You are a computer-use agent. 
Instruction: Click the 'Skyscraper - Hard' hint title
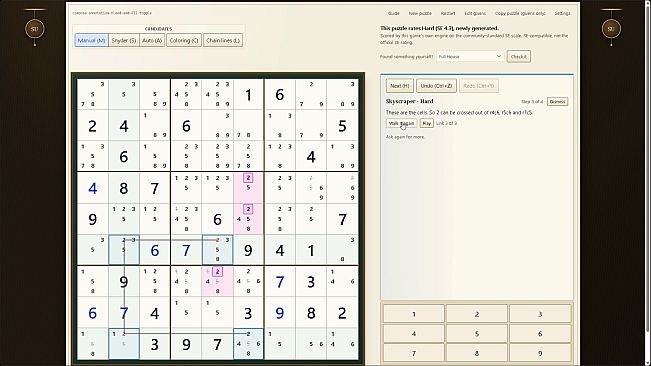pos(409,101)
